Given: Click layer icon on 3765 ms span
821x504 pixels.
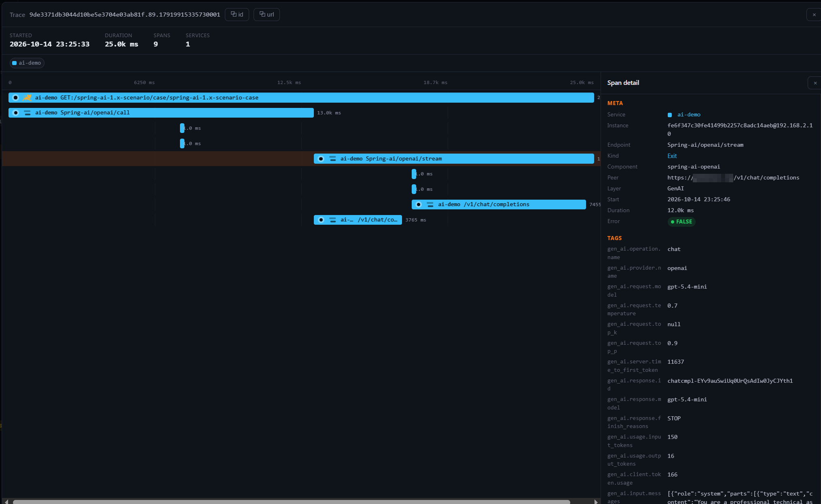Looking at the screenshot, I should click(332, 220).
